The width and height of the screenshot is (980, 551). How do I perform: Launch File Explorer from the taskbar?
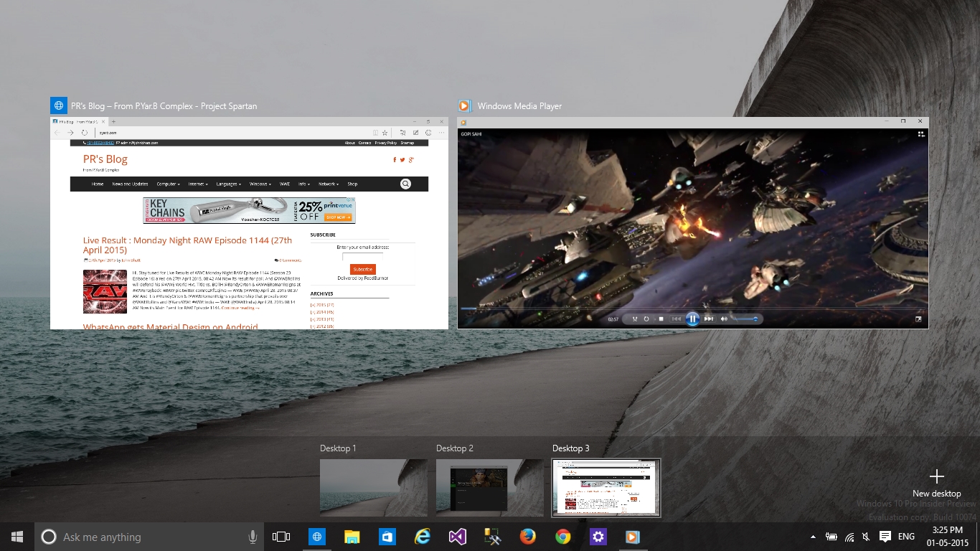(x=352, y=537)
